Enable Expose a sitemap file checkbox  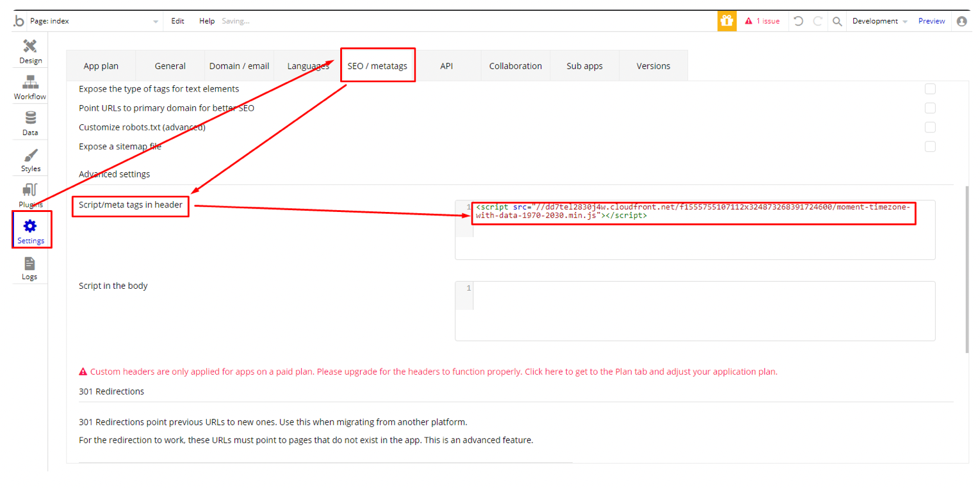pos(930,147)
